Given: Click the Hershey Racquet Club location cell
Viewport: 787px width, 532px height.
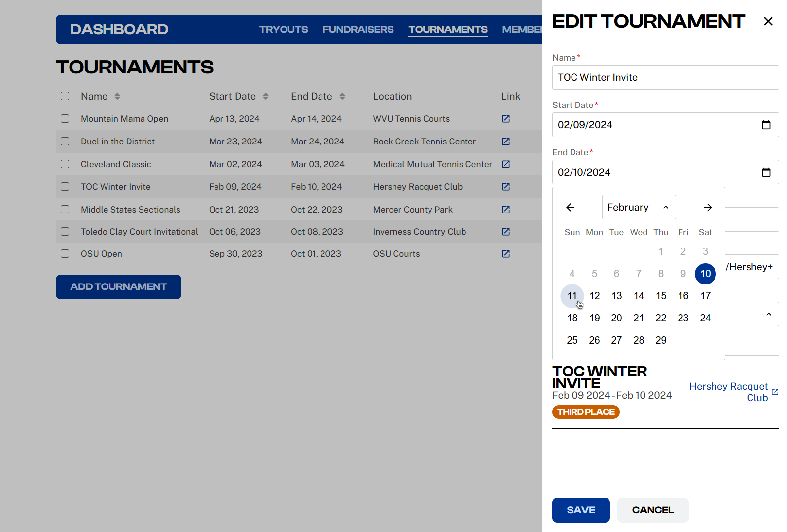Looking at the screenshot, I should [418, 187].
